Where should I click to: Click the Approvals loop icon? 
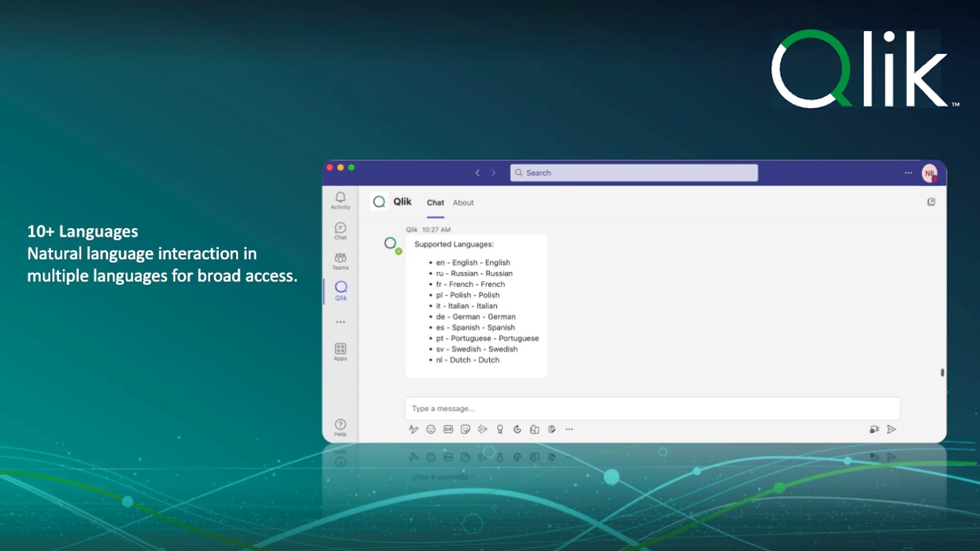[517, 430]
